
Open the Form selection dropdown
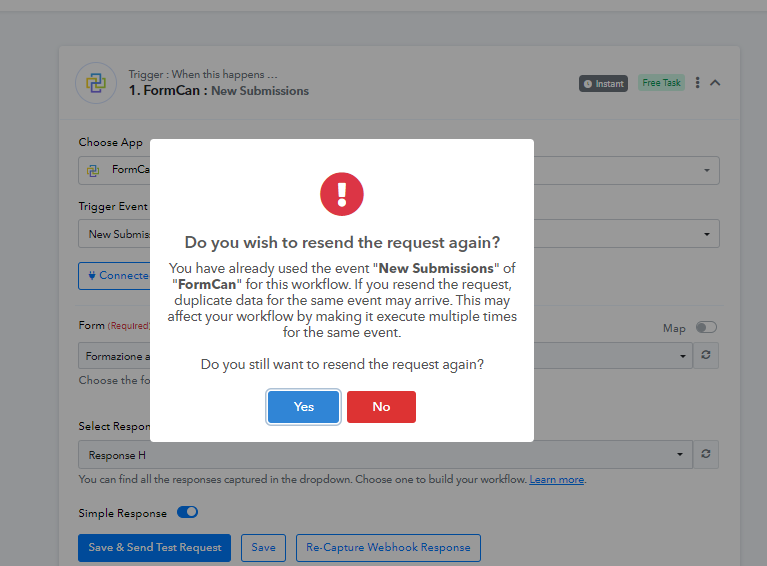[x=385, y=356]
